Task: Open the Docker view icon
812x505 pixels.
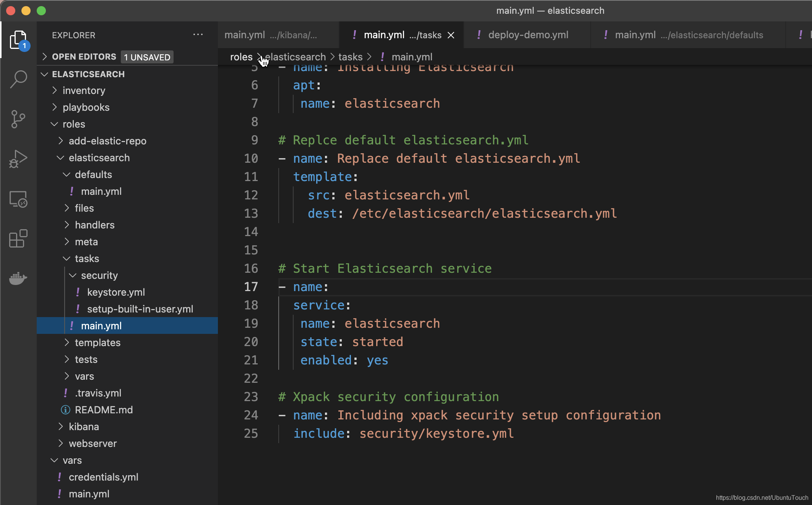Action: (x=18, y=278)
